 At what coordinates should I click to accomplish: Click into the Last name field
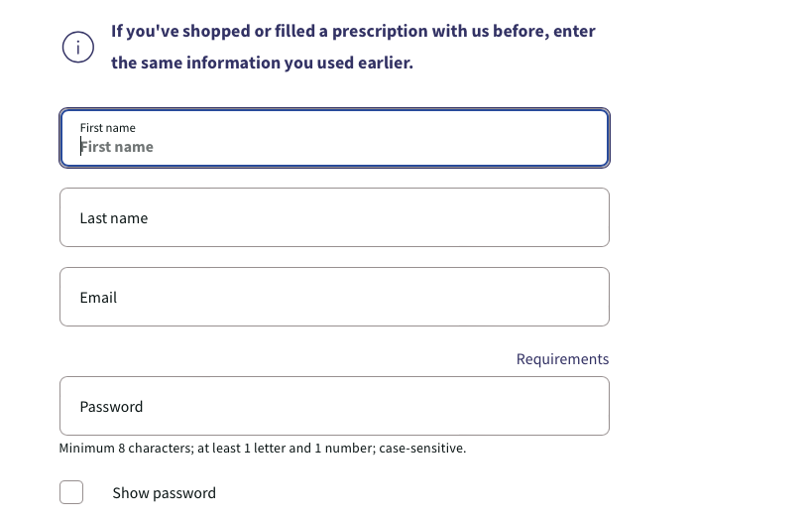tap(334, 217)
